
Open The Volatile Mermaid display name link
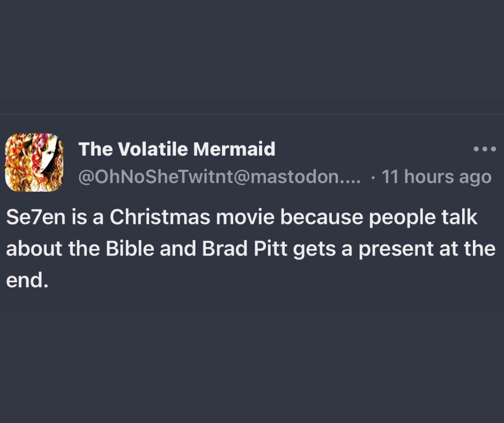point(177,149)
